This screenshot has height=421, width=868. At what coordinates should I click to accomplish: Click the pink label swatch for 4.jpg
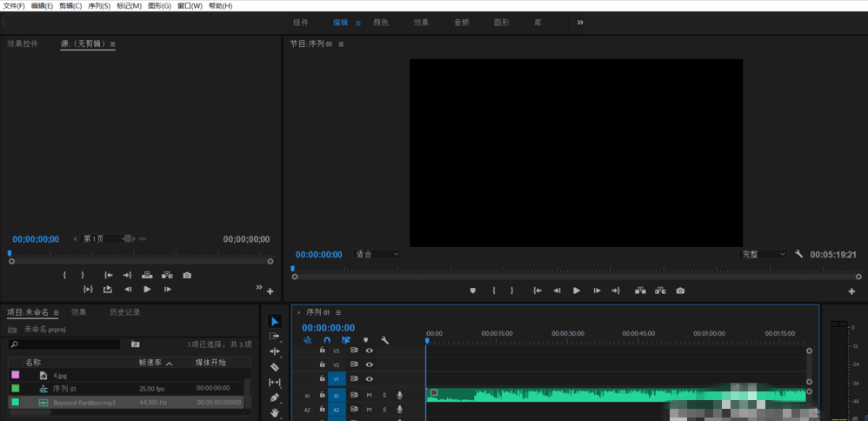[15, 375]
